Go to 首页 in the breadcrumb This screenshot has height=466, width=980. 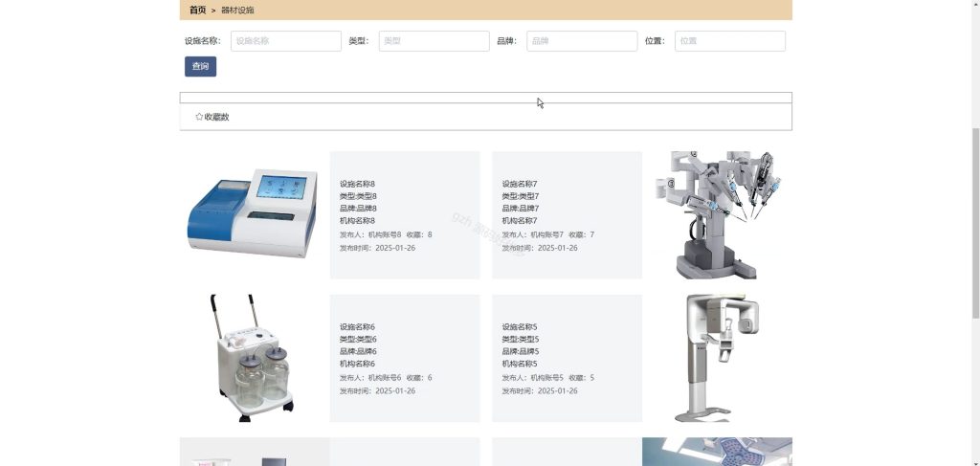click(197, 10)
